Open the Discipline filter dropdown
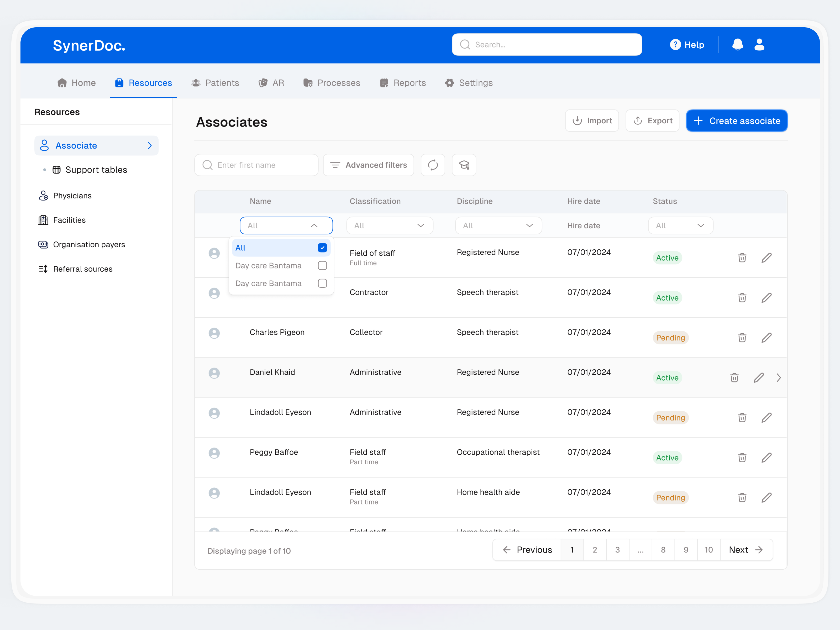Viewport: 840px width, 630px height. coord(498,225)
